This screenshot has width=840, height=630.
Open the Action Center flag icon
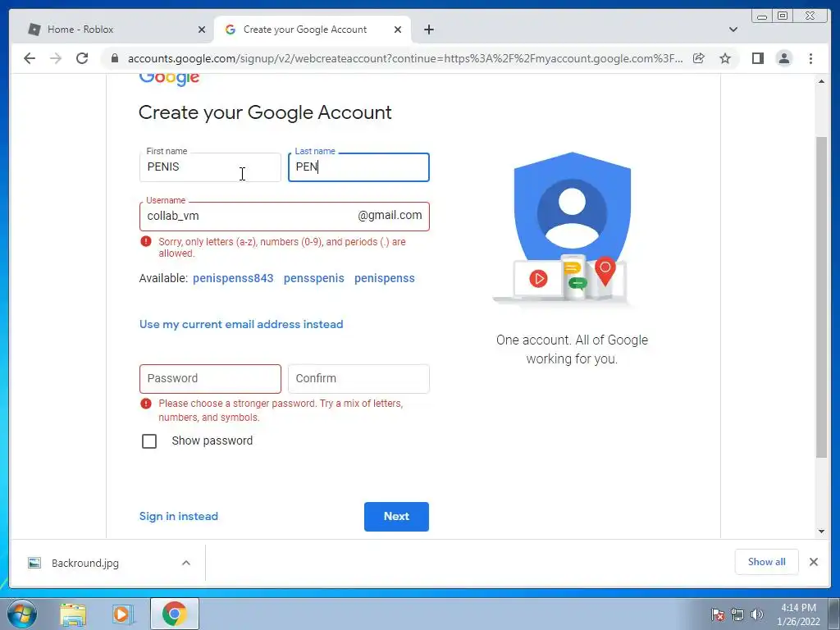click(718, 615)
